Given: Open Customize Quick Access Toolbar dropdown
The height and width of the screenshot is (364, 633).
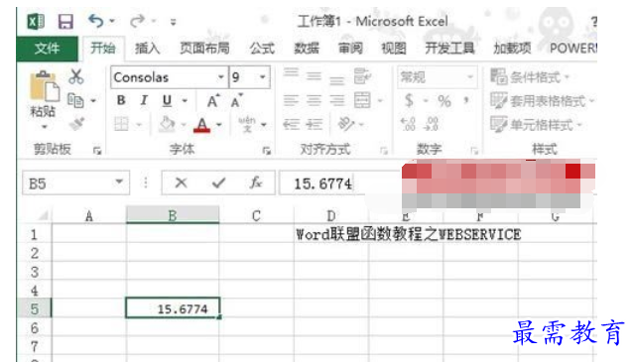Looking at the screenshot, I should [x=173, y=22].
